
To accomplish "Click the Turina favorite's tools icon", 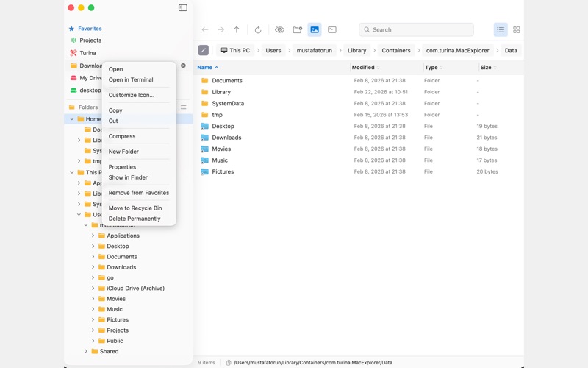I will tap(73, 53).
